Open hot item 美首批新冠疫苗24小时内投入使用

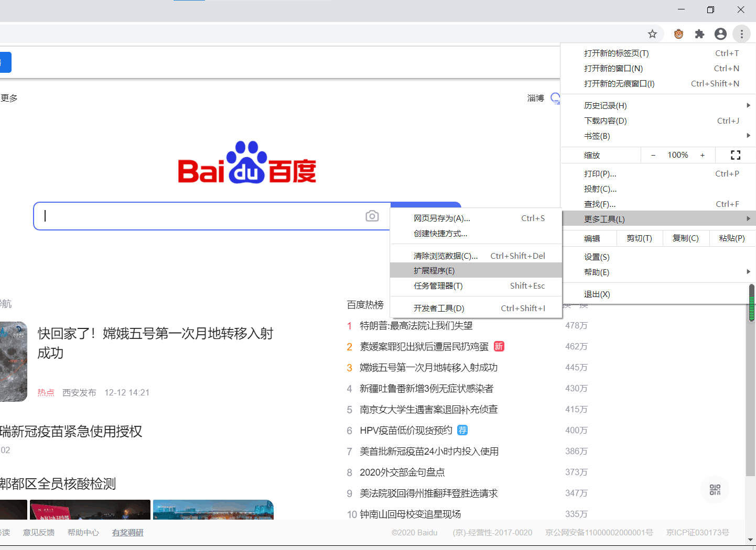[x=429, y=451]
